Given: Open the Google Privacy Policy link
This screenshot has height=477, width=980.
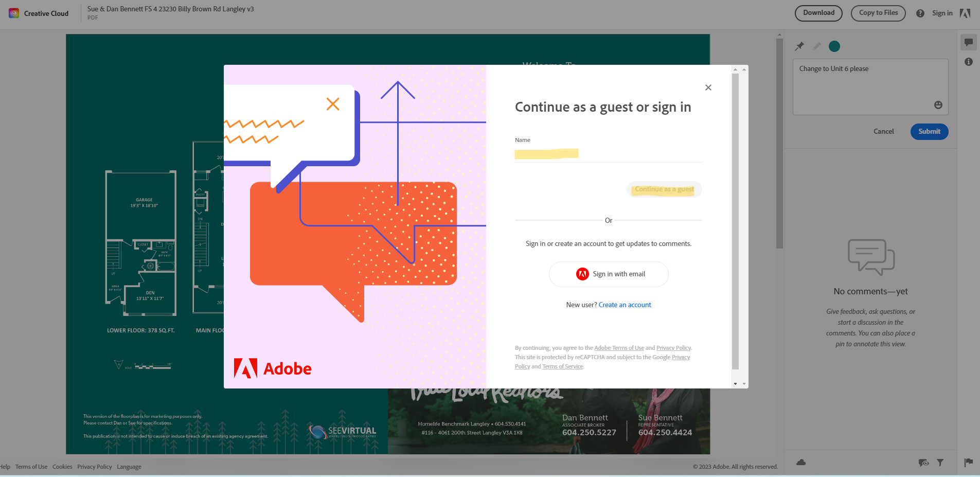Looking at the screenshot, I should (681, 357).
